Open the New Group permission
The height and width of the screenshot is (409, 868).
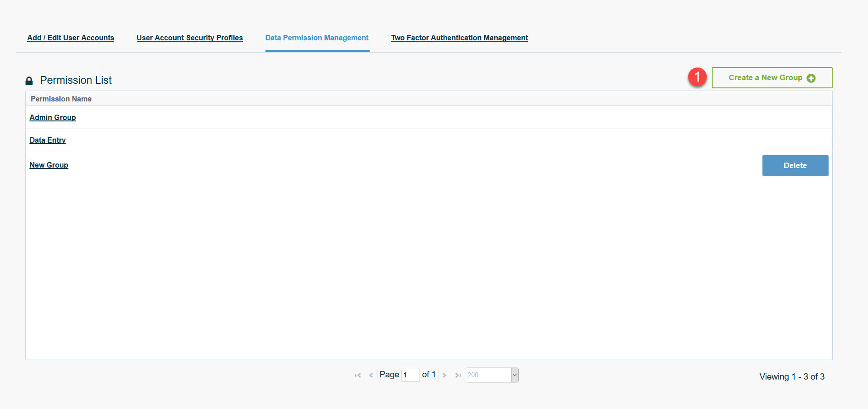point(48,165)
